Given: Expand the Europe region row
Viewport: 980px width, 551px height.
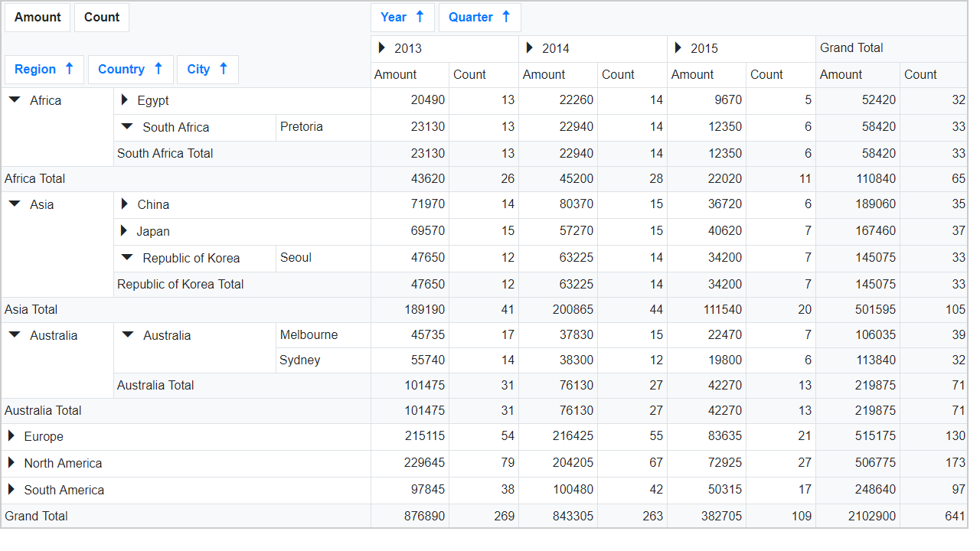Looking at the screenshot, I should click(x=11, y=436).
